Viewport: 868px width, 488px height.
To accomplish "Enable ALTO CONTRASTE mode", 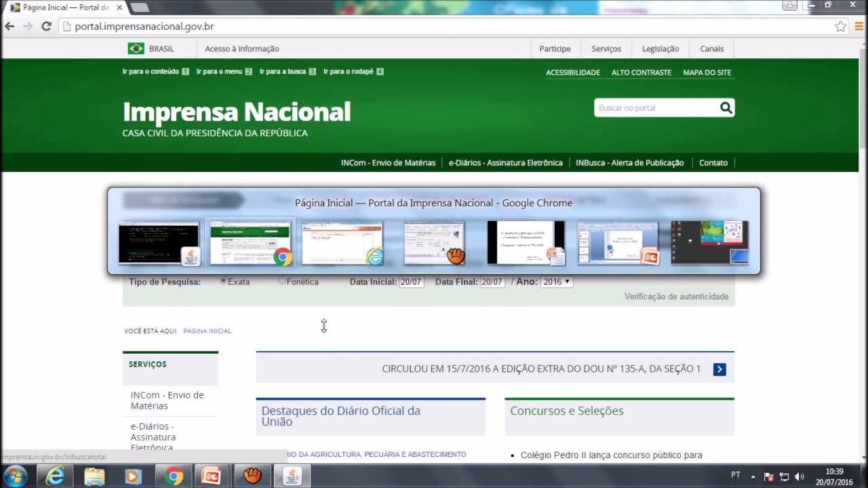I will [x=642, y=73].
